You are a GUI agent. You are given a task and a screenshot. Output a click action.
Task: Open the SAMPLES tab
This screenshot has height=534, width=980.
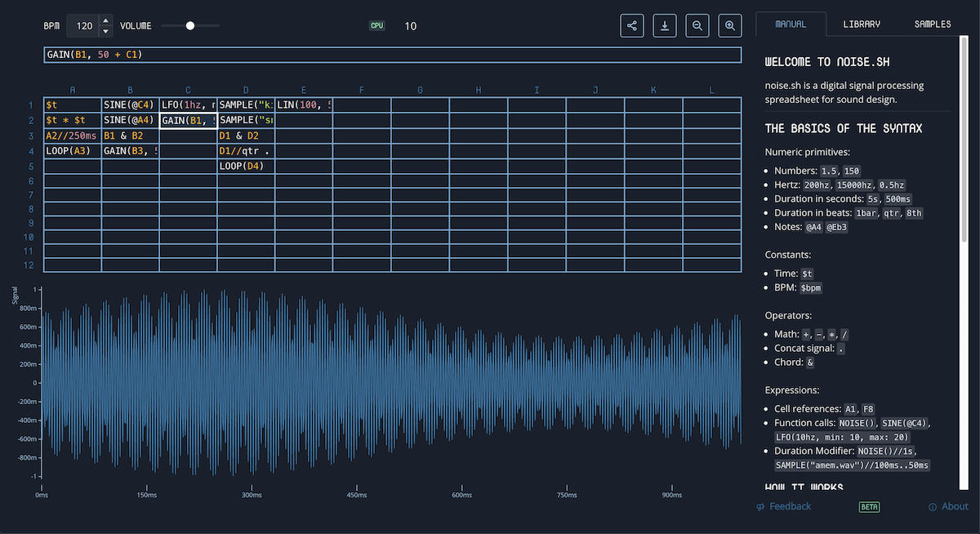coord(933,24)
